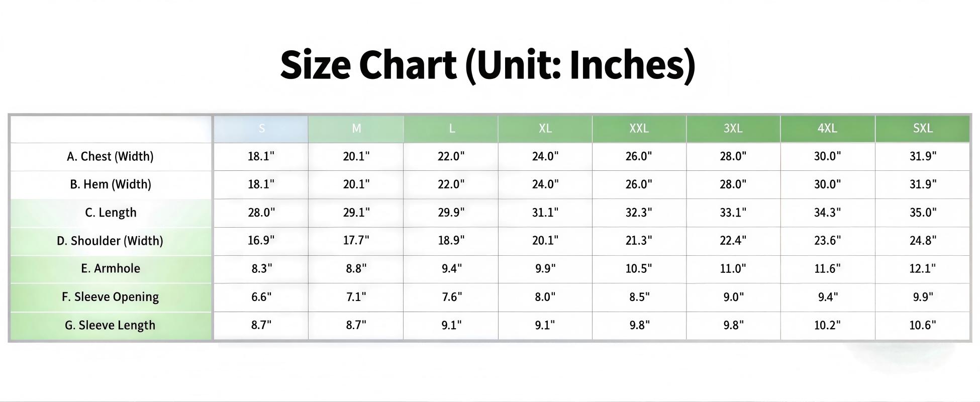The width and height of the screenshot is (980, 402).
Task: Click the C. Length row label
Action: point(111,213)
